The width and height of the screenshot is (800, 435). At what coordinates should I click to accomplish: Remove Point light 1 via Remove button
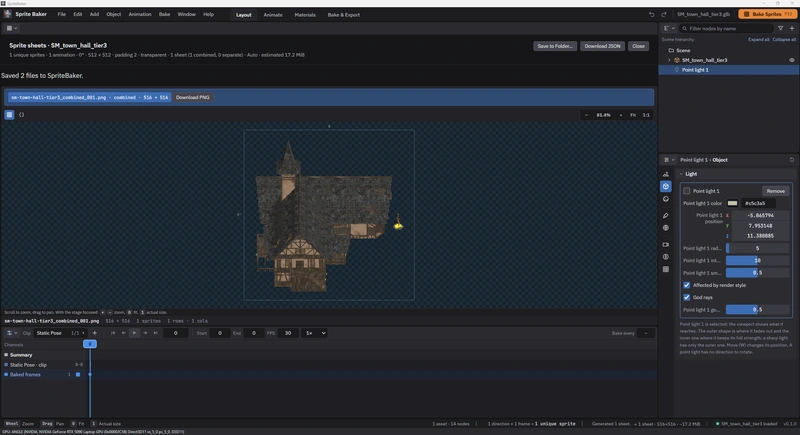click(x=776, y=191)
